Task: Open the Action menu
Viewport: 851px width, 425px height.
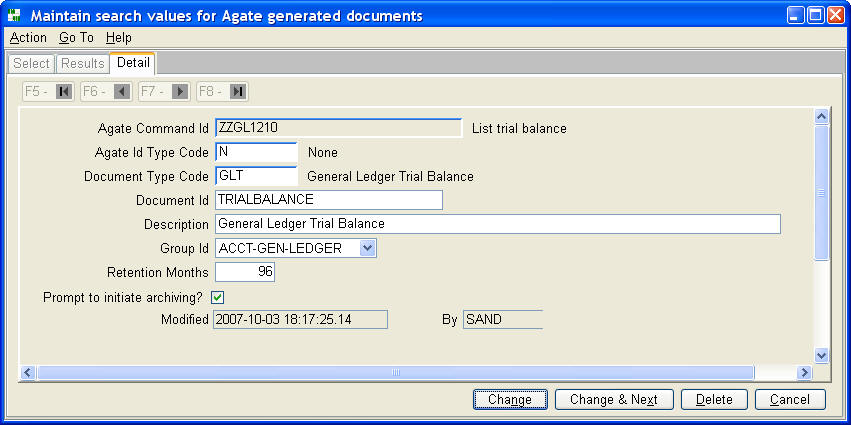Action: 28,38
